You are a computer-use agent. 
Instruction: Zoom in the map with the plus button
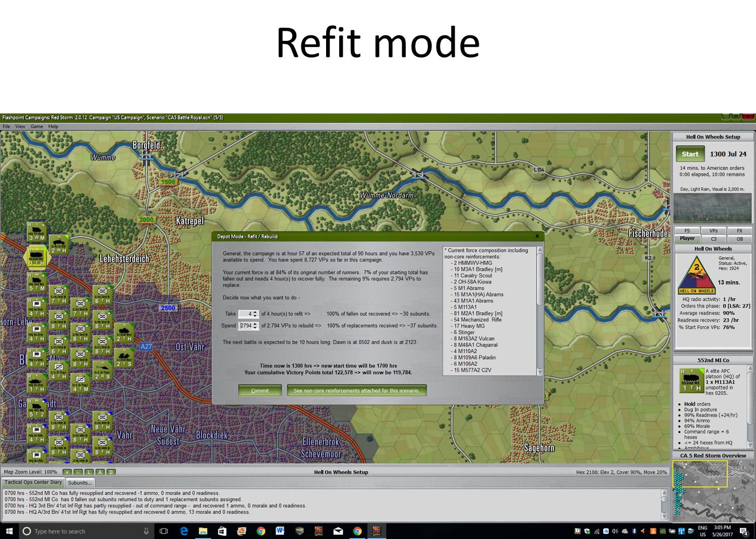[67, 472]
